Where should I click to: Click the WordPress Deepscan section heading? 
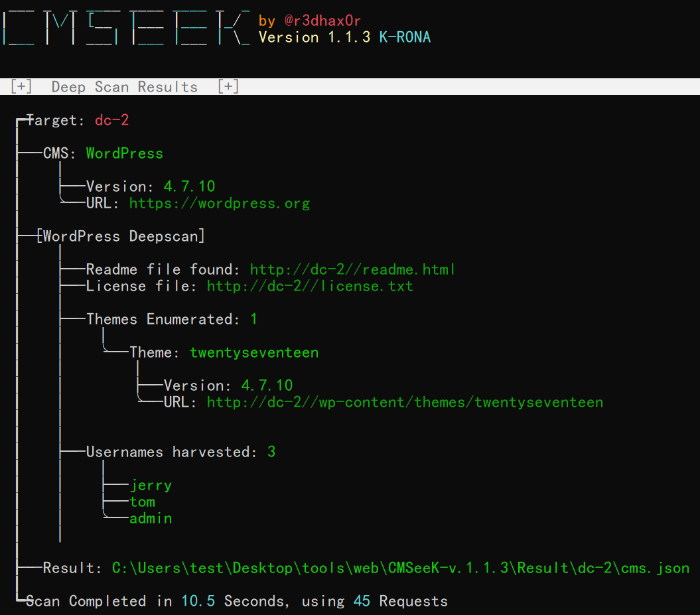[121, 236]
